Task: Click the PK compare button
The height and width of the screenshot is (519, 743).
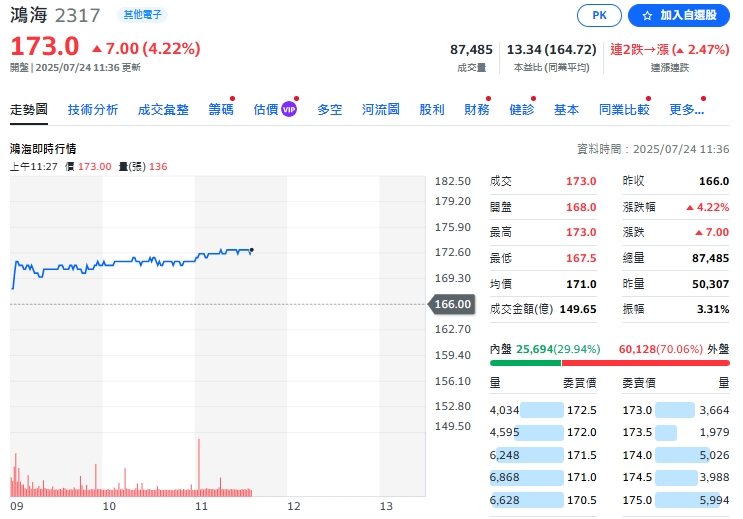Action: 599,15
